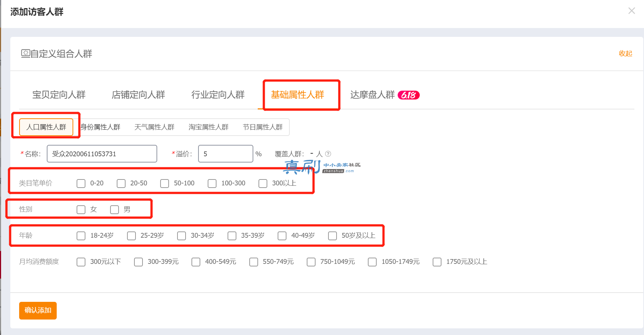The height and width of the screenshot is (335, 644).
Task: Collapse the panel via 收起 link
Action: click(625, 53)
